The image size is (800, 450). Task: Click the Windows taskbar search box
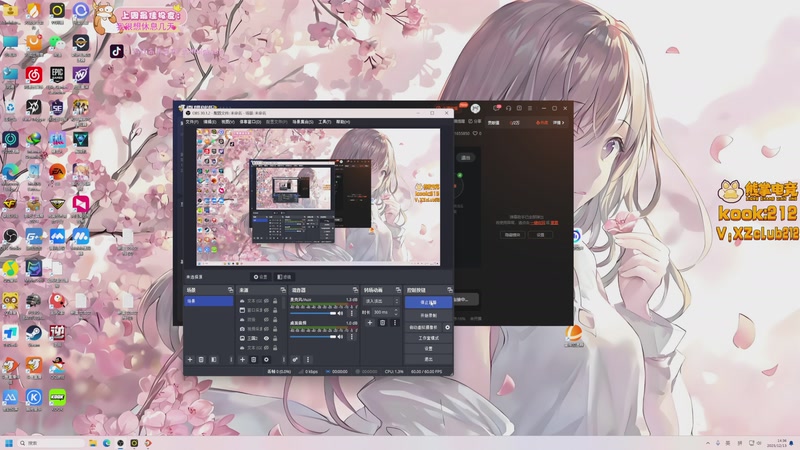click(51, 443)
